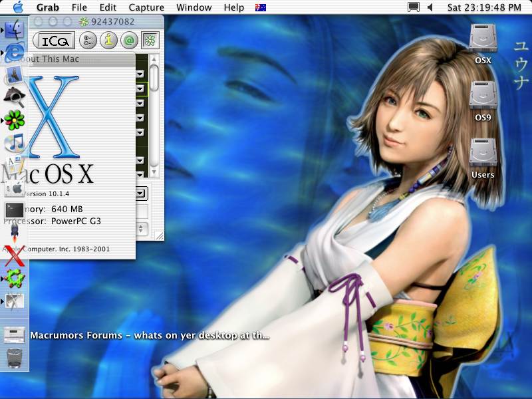Screen dimensions: 532x399
Task: Click the ICQ scrollbar up arrow
Action: 154,59
